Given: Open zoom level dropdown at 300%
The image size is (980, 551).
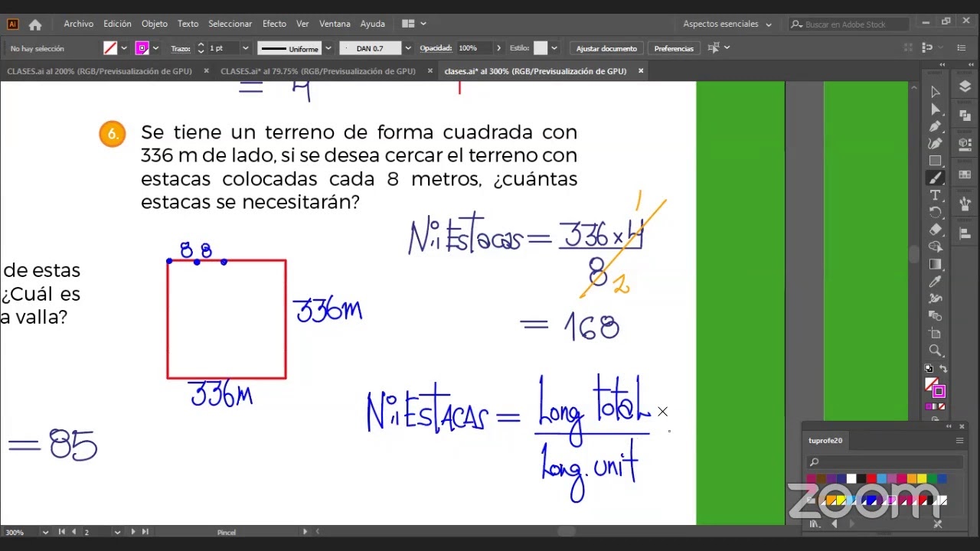Looking at the screenshot, I should click(x=45, y=532).
